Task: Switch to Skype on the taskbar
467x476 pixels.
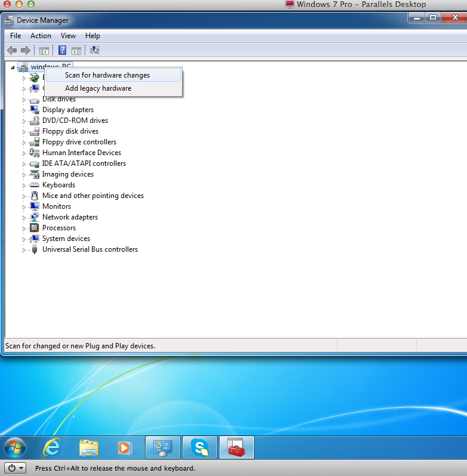Action: [x=200, y=447]
